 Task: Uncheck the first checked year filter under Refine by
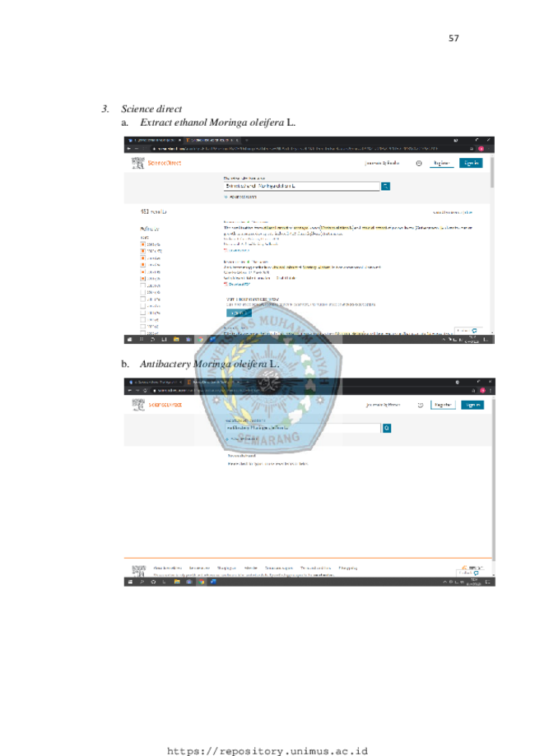[142, 244]
